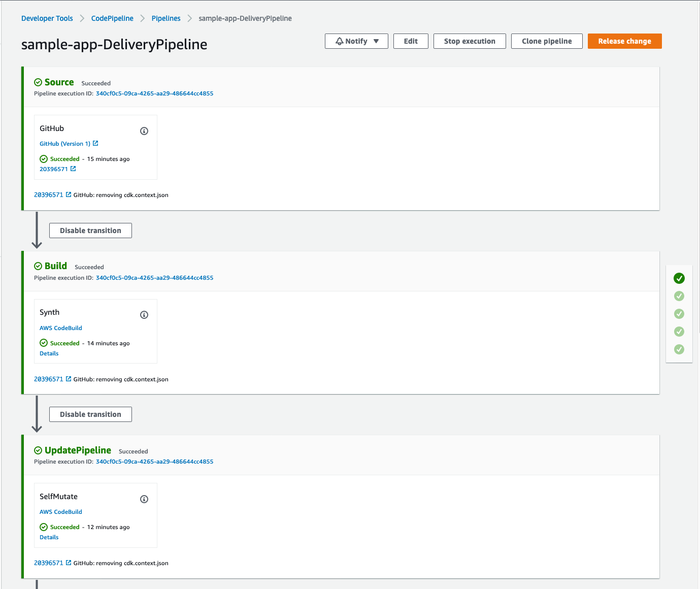Disable transition between Build and UpdatePipeline

[x=90, y=414]
